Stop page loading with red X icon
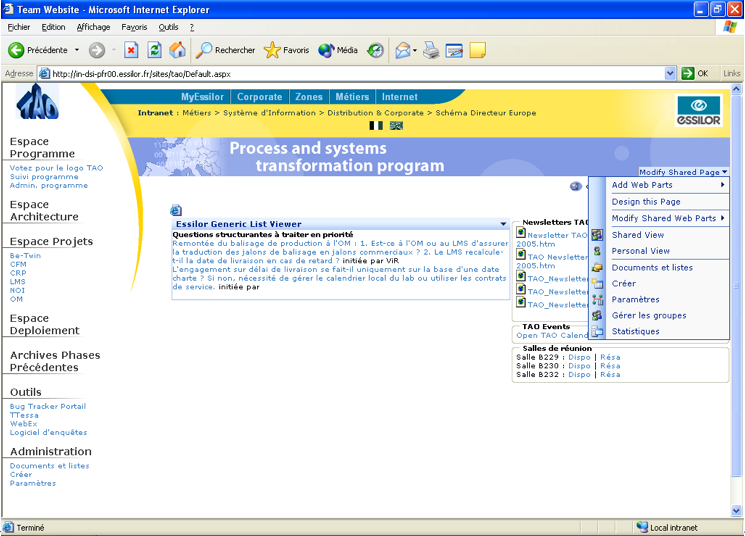Screen dimensions: 745x536 click(x=131, y=50)
